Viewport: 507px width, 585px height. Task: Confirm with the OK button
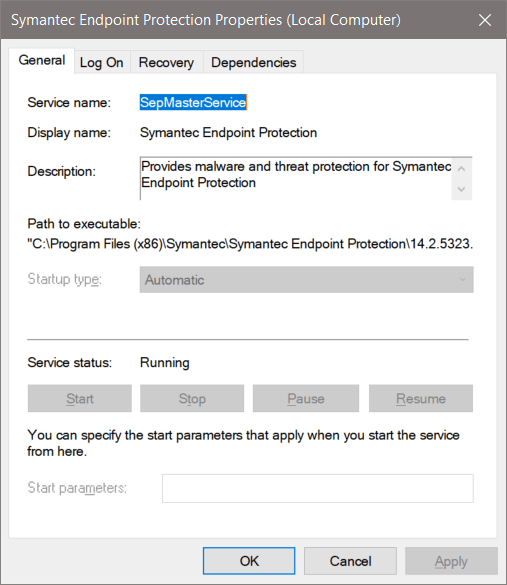(249, 561)
